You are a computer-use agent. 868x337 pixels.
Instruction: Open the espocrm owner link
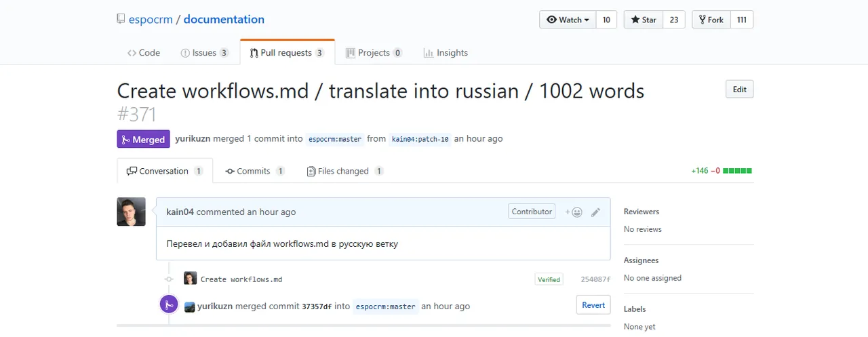click(x=151, y=20)
